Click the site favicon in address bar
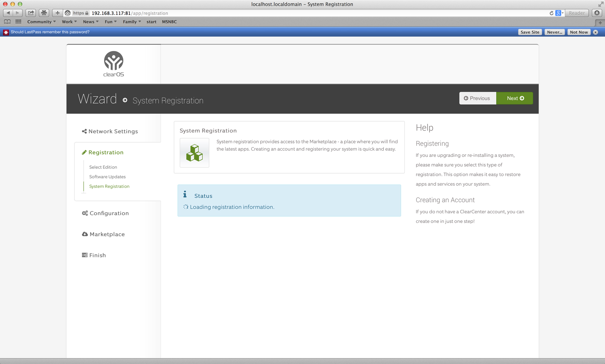 [x=68, y=13]
